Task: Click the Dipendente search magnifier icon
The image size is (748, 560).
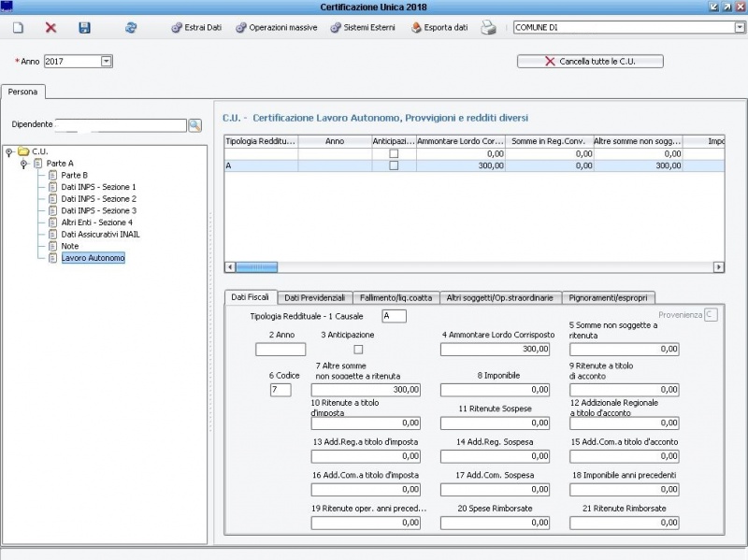Action: (195, 124)
